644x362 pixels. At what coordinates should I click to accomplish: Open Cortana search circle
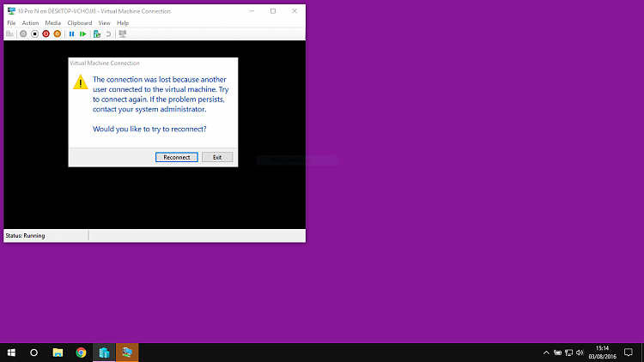(34, 353)
